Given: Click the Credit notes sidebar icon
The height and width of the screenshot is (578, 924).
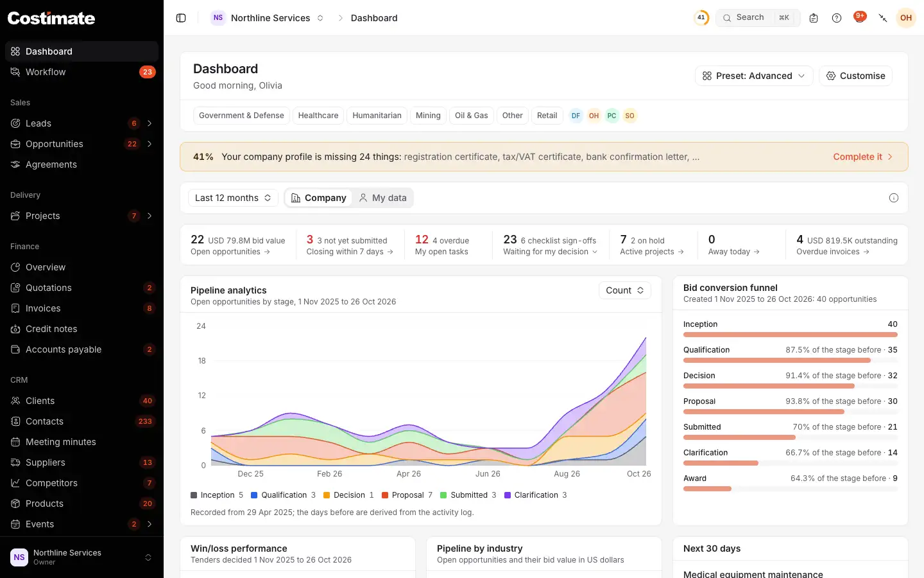Looking at the screenshot, I should (x=15, y=329).
